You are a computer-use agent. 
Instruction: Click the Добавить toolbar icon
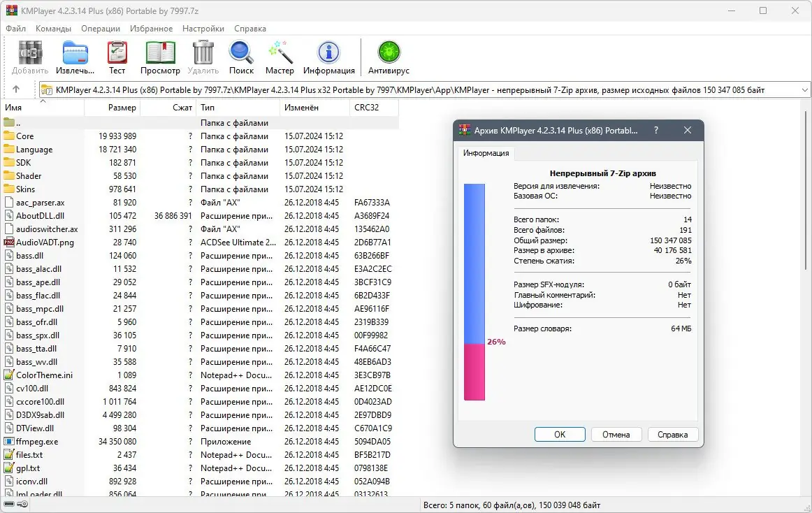coord(30,52)
